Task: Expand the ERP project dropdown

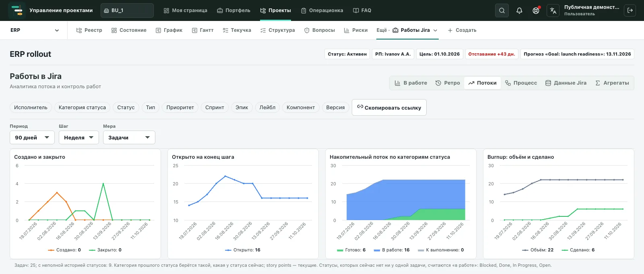Action: [35, 30]
